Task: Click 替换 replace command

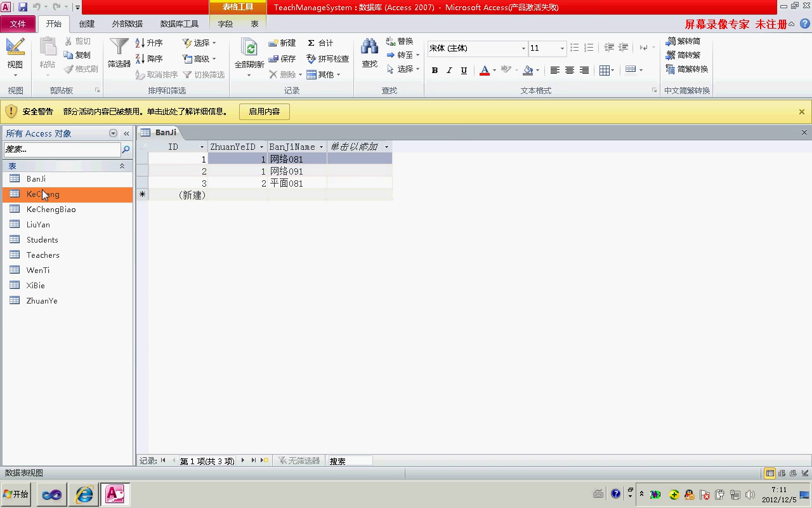Action: [x=400, y=41]
